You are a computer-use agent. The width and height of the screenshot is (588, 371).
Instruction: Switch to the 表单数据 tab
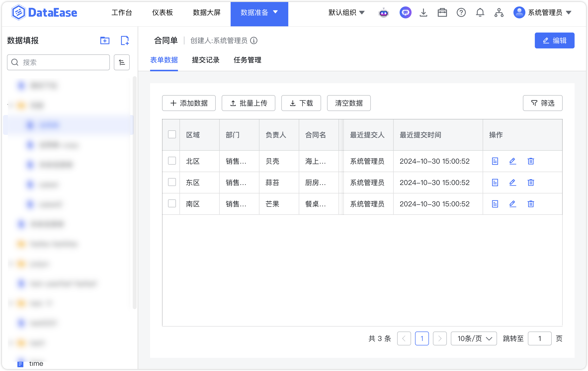(164, 60)
